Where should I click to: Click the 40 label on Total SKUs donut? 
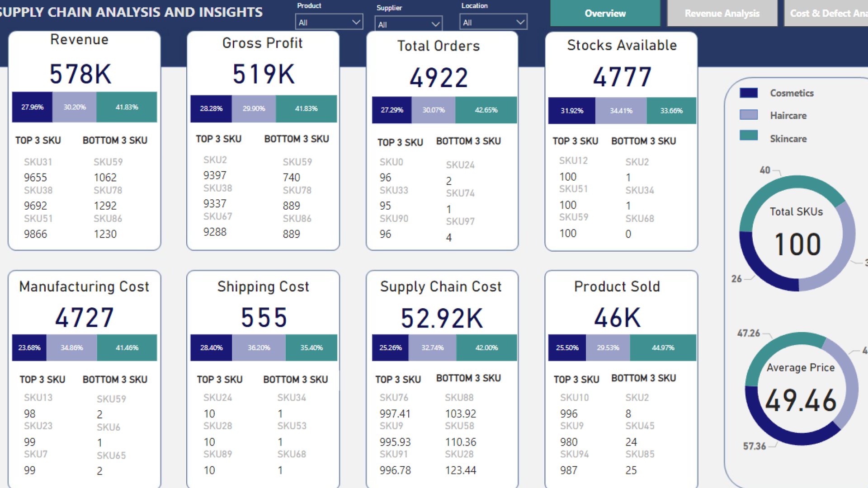tap(764, 170)
